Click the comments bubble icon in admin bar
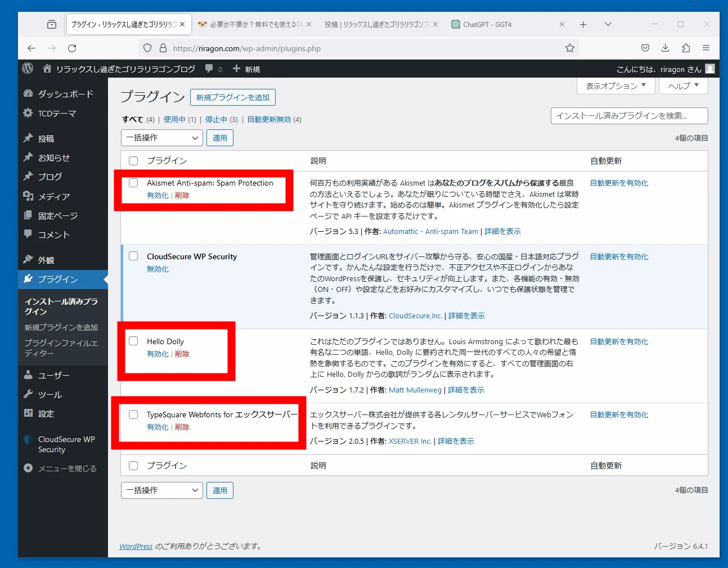 (209, 69)
